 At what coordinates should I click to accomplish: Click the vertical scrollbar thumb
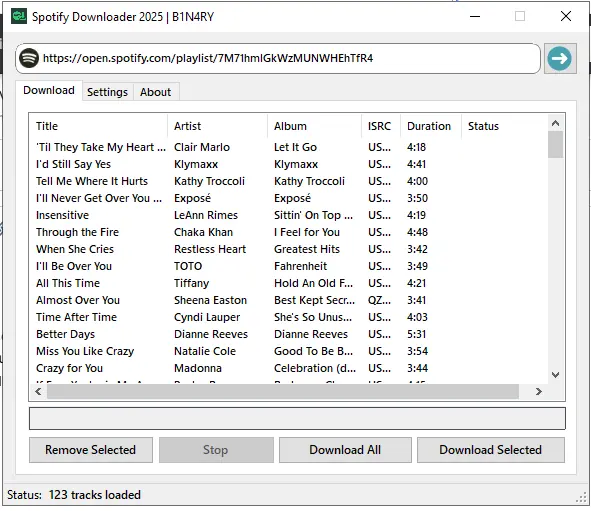pyautogui.click(x=556, y=144)
